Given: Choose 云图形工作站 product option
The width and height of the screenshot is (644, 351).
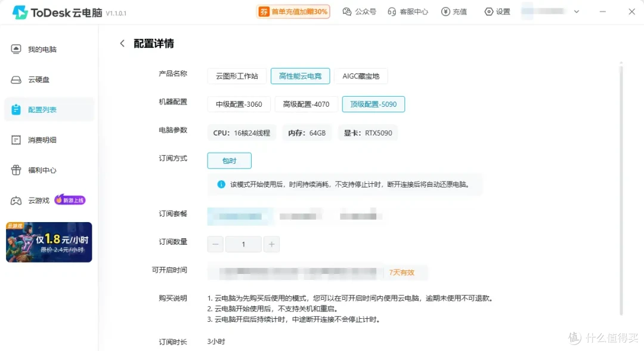Looking at the screenshot, I should pos(237,76).
